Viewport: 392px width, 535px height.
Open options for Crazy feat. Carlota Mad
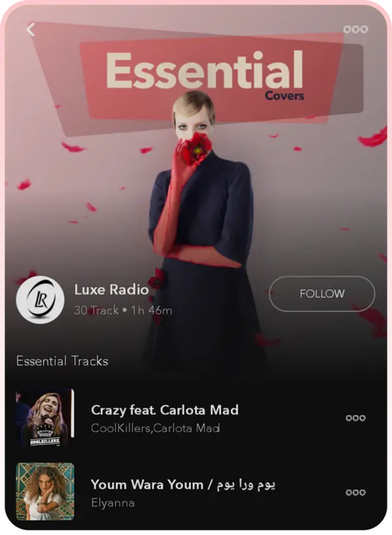point(355,418)
